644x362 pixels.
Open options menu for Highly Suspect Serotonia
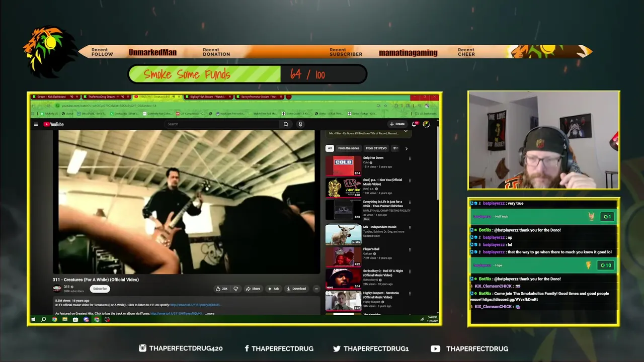[410, 294]
